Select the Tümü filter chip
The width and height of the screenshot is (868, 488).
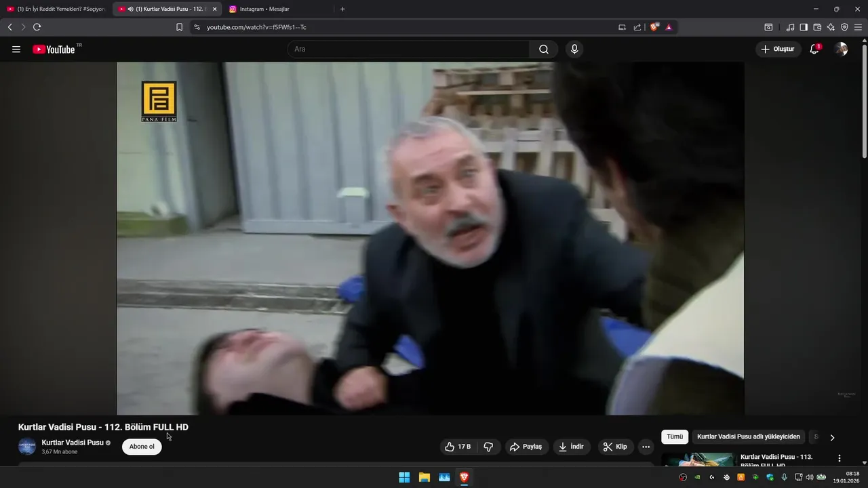675,437
